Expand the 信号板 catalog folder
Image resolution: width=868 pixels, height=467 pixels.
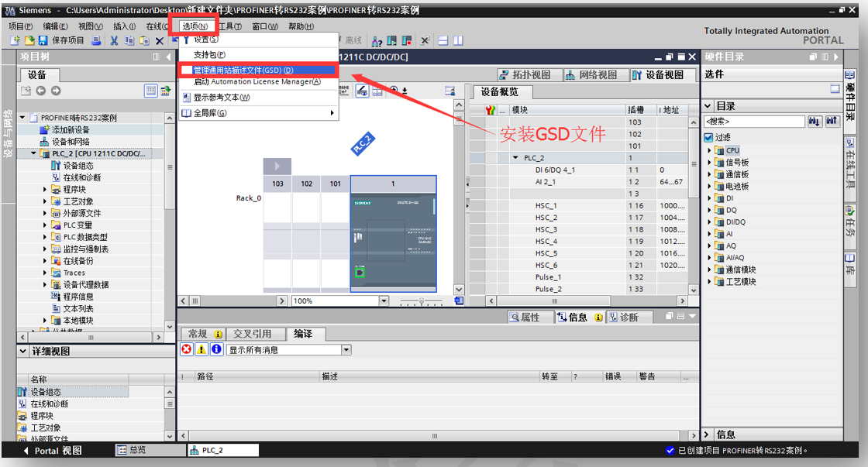tap(709, 162)
